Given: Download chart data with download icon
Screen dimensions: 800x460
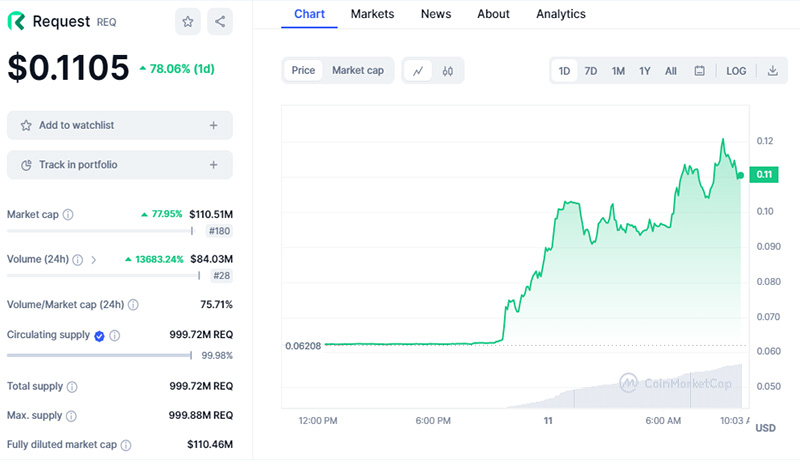Looking at the screenshot, I should (x=772, y=71).
